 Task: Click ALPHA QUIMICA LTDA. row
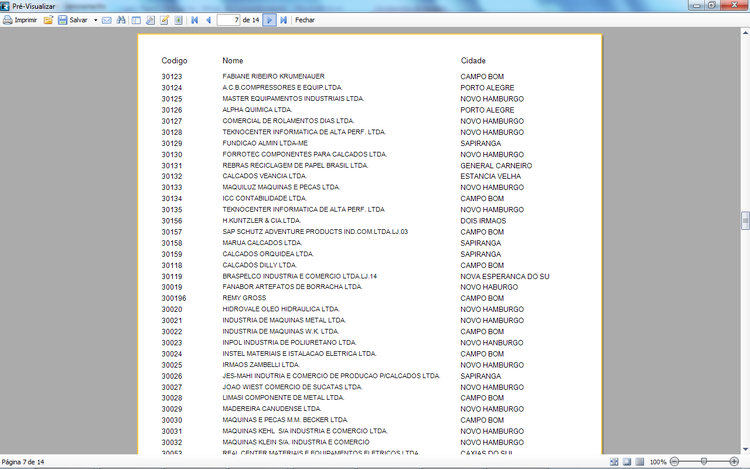click(257, 110)
